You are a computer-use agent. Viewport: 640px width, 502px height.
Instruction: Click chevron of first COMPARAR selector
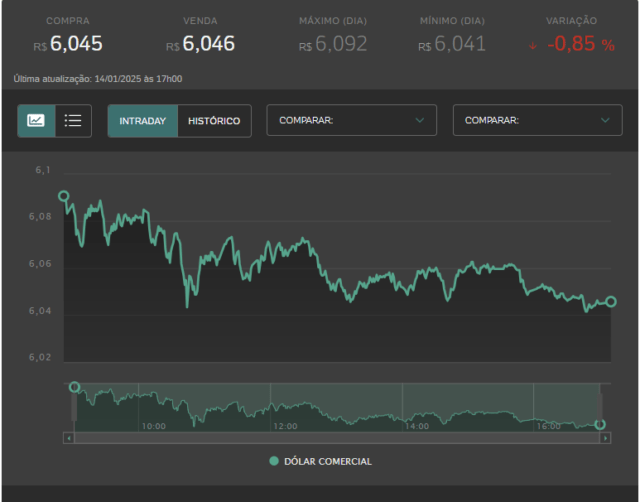(x=420, y=120)
